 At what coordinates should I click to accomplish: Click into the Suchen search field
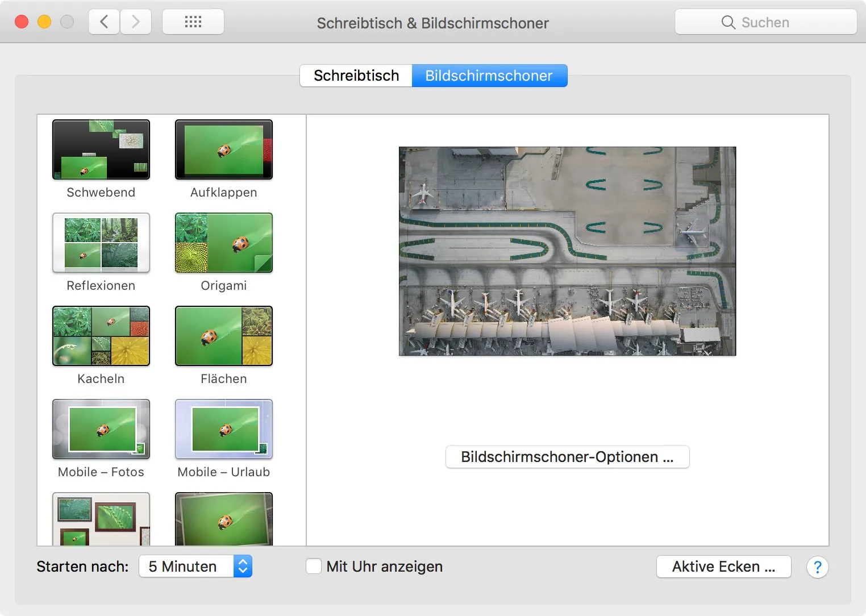click(x=765, y=22)
